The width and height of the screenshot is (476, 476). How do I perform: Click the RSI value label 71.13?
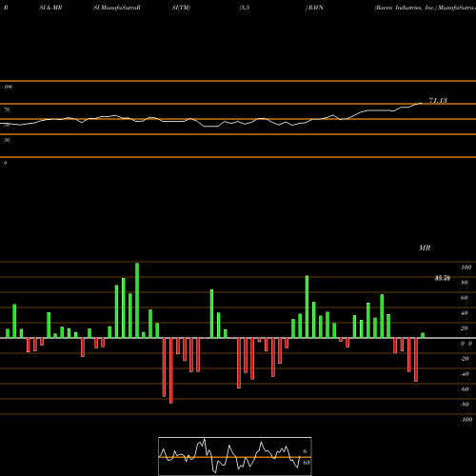pos(438,101)
